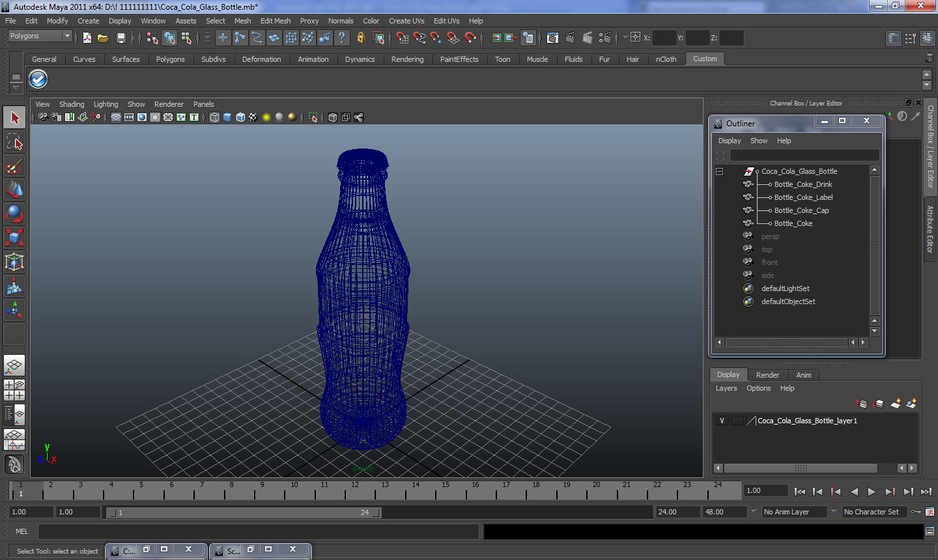Open the shelf options menu arrow

click(x=16, y=87)
